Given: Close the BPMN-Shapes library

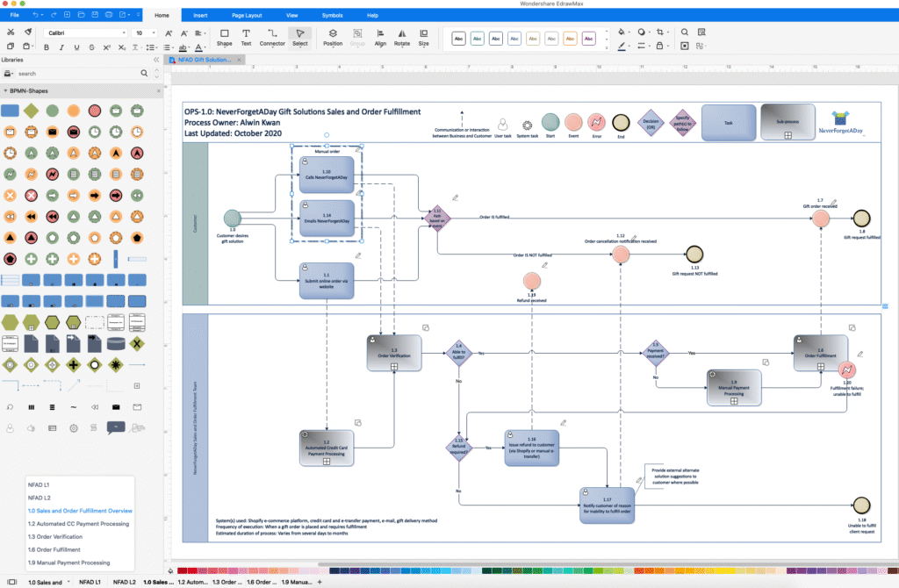Looking at the screenshot, I should 159,90.
